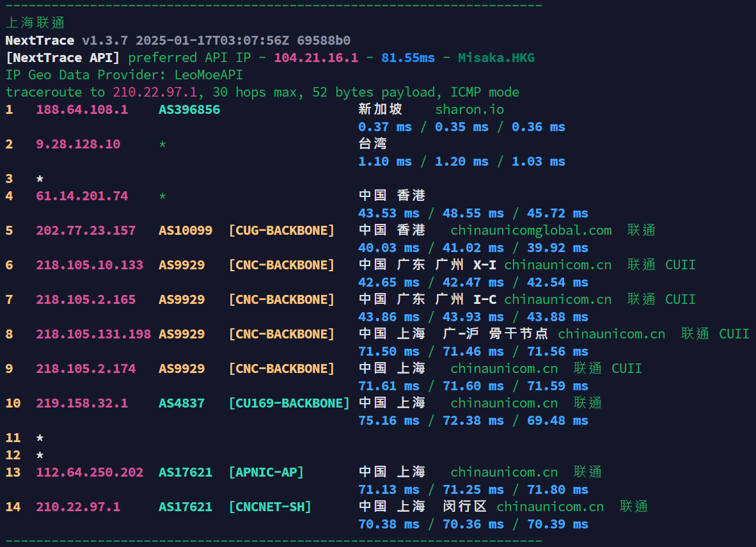Screen dimensions: 756x547
Task: Click the 71.80 ms latency value
Action: (x=557, y=490)
